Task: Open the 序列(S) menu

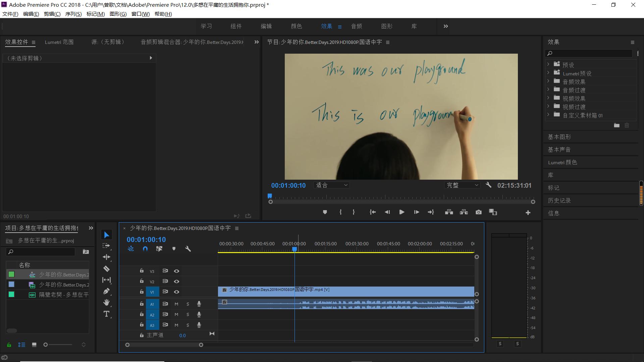Action: (73, 14)
